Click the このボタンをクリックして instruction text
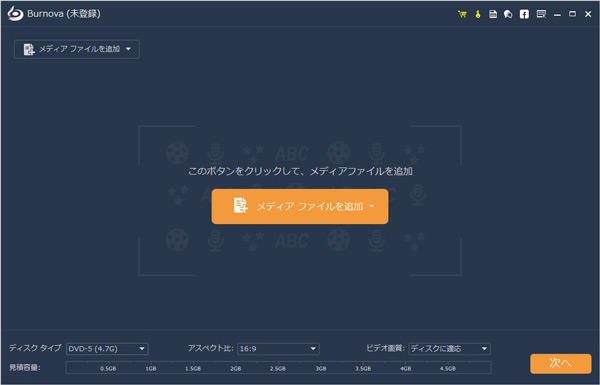The width and height of the screenshot is (600, 385). click(300, 171)
